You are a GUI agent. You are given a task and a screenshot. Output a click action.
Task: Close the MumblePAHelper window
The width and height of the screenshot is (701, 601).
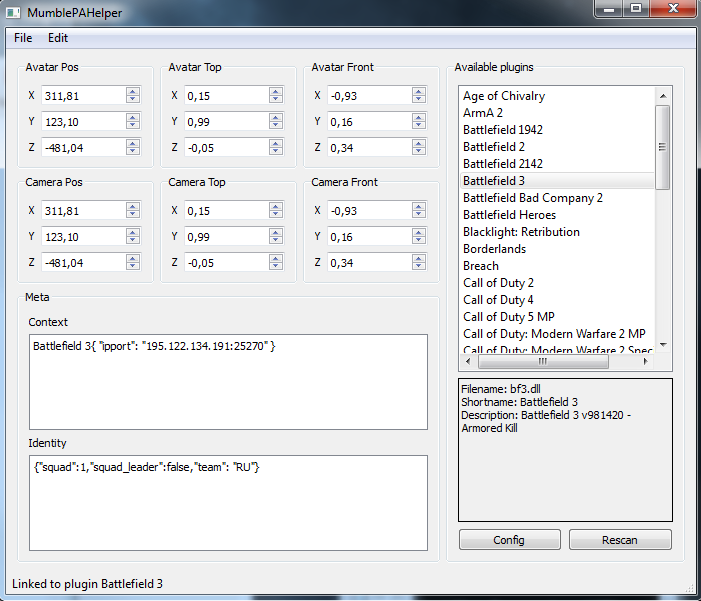[673, 9]
